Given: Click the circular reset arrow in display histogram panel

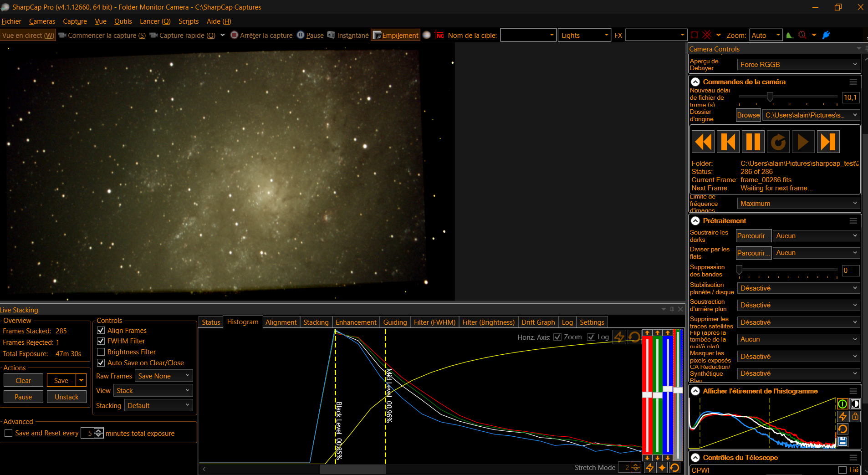Looking at the screenshot, I should click(x=842, y=429).
